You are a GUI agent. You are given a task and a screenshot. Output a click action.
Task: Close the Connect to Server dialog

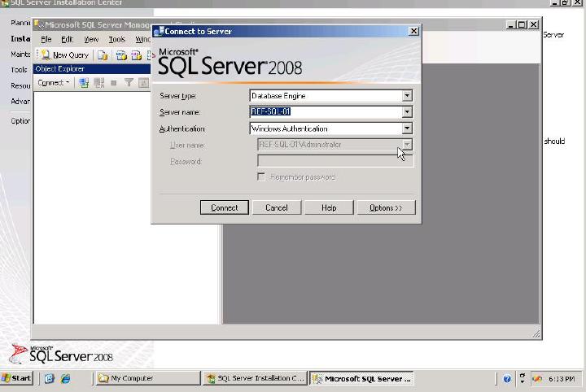[x=413, y=31]
